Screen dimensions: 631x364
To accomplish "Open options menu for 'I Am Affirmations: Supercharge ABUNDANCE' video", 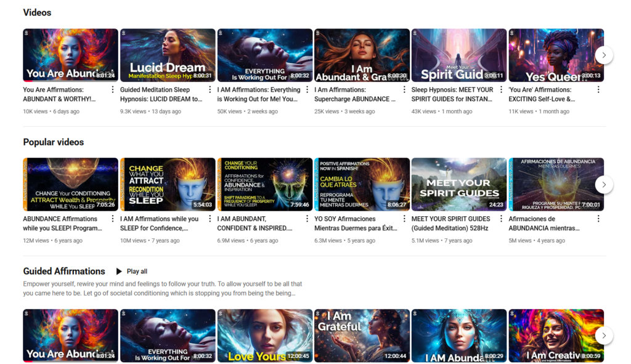I will click(x=404, y=90).
